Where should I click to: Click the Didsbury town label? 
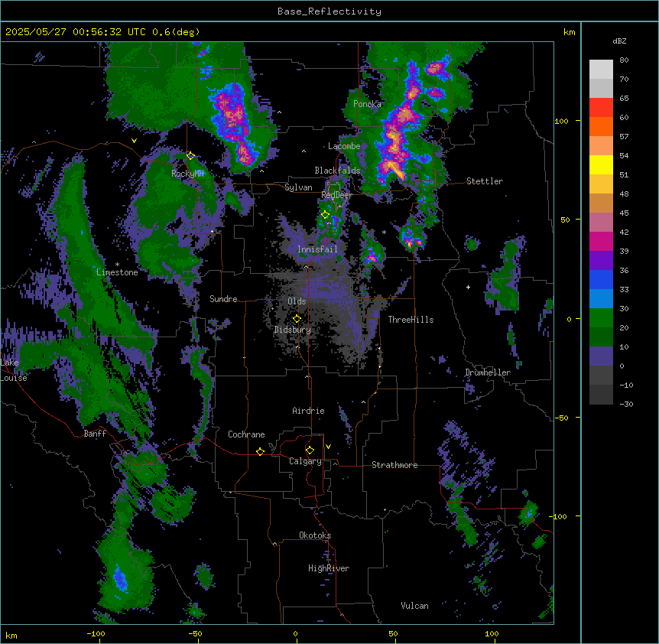(293, 330)
